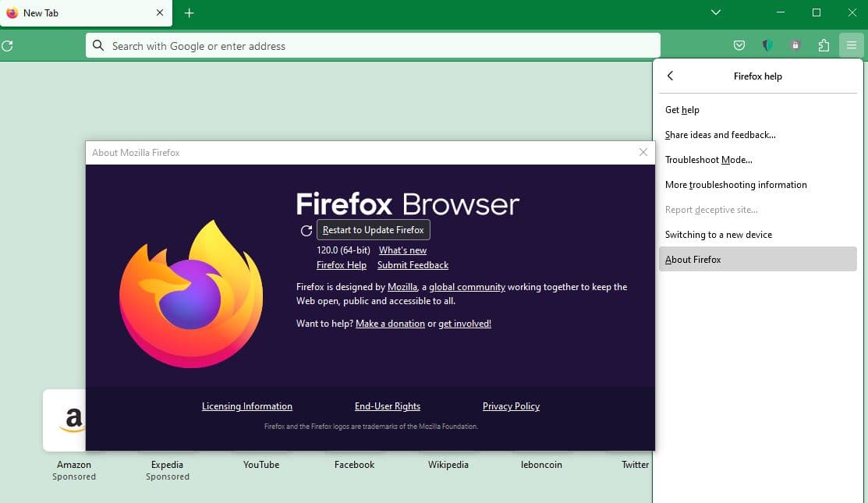Open the Firefox application menu
The height and width of the screenshot is (503, 868).
point(852,45)
